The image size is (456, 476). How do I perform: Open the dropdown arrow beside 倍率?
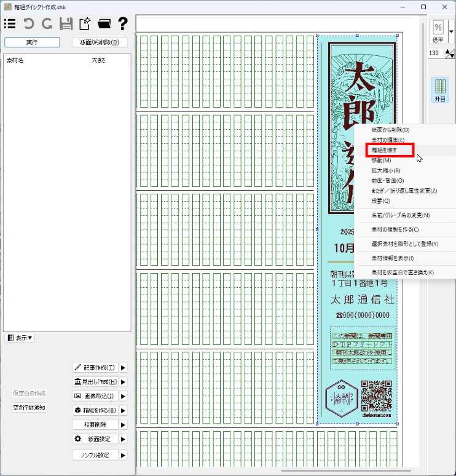coord(451,30)
